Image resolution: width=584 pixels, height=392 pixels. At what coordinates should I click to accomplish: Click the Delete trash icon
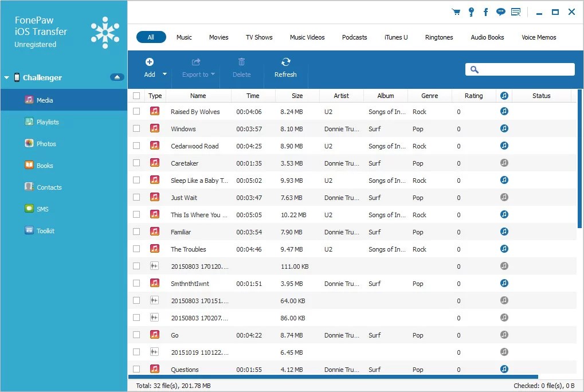point(241,62)
